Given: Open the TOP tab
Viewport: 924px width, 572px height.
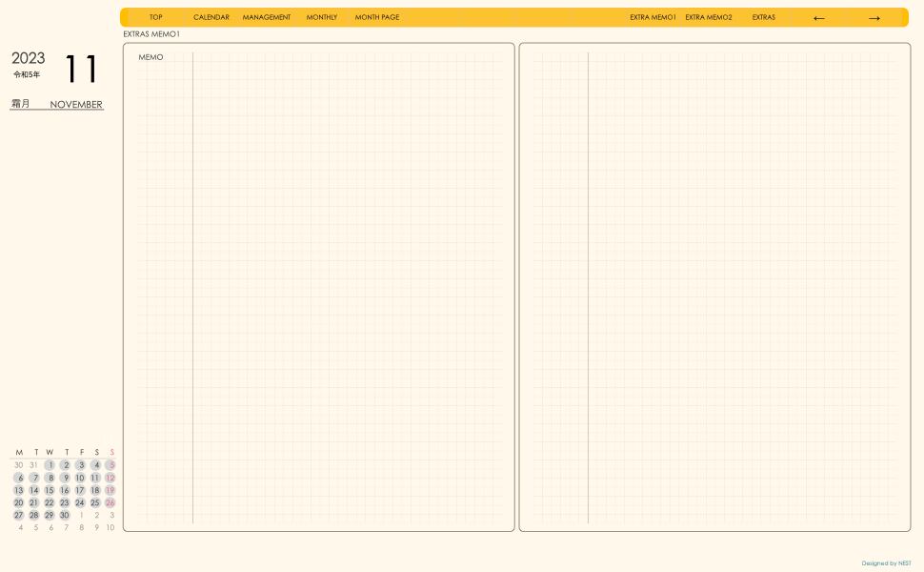Looking at the screenshot, I should (155, 17).
